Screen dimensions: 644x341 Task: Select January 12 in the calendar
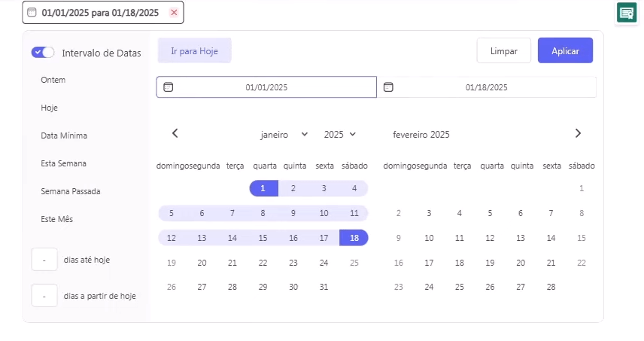coord(172,238)
